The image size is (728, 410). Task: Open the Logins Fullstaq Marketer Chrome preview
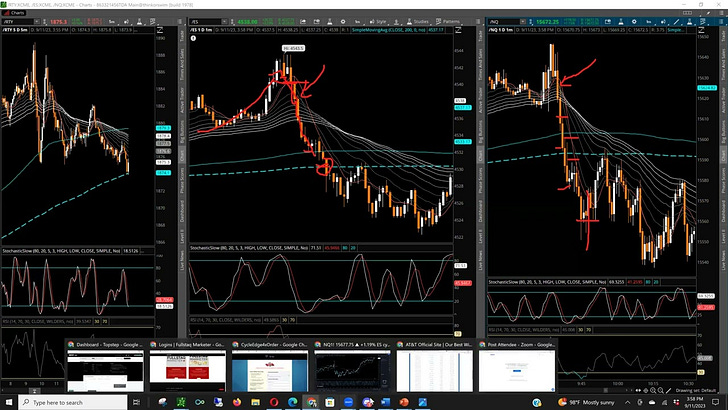188,366
